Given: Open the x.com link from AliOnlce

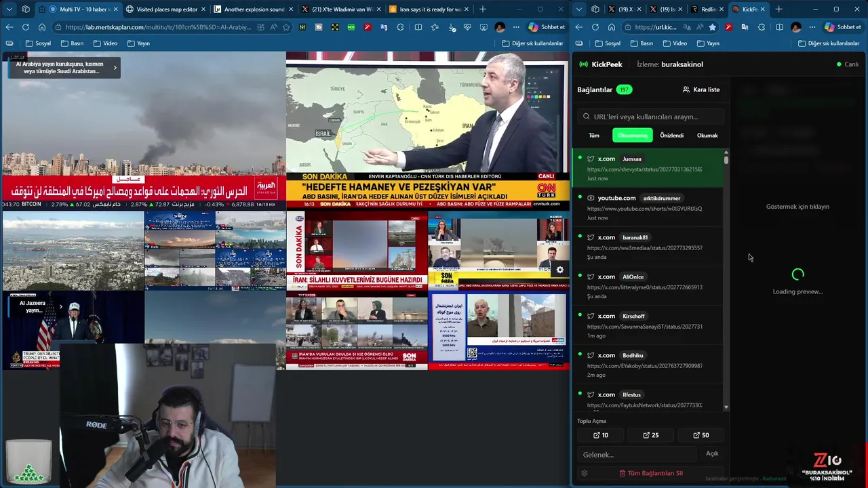Looking at the screenshot, I should click(648, 286).
